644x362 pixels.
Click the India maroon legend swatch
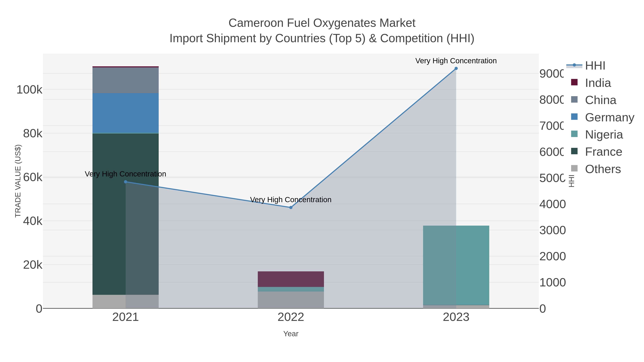pos(574,82)
